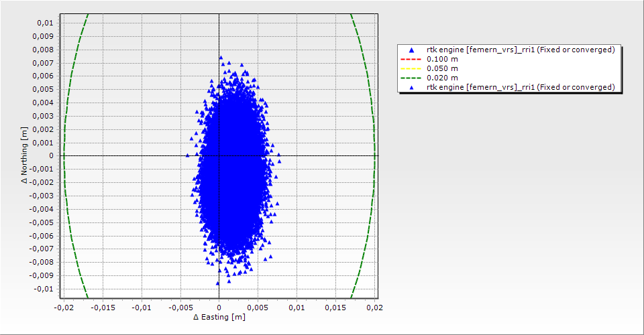
Task: Select the green dashed 0.020 m legend line
Action: pos(411,78)
